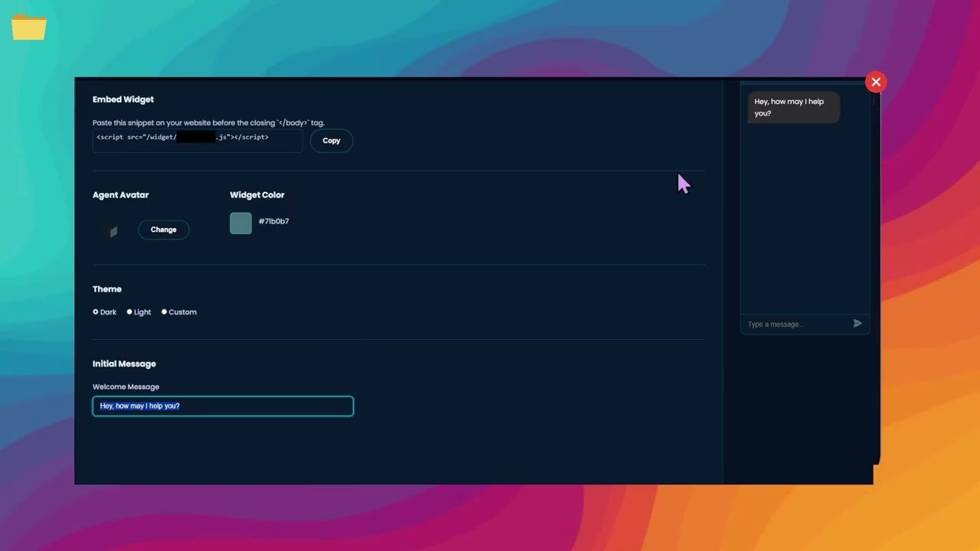Open the yellow folder on the desktop
The image size is (980, 551).
(x=29, y=27)
